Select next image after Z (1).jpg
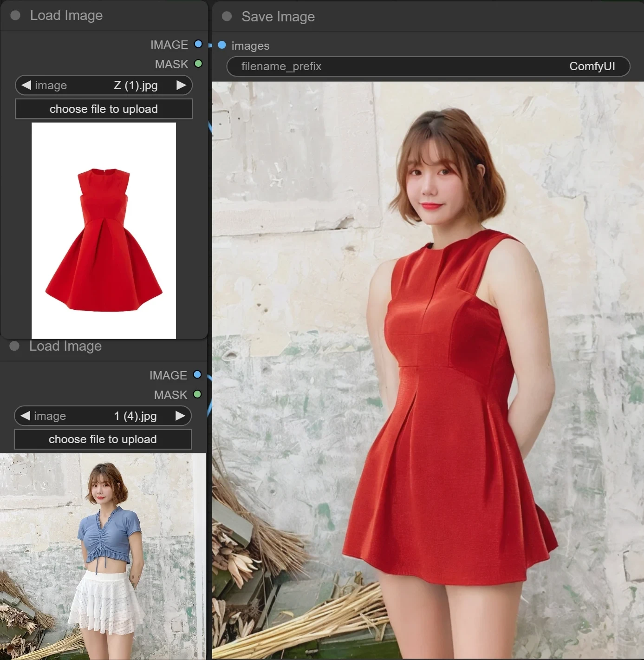The width and height of the screenshot is (644, 660). click(182, 85)
